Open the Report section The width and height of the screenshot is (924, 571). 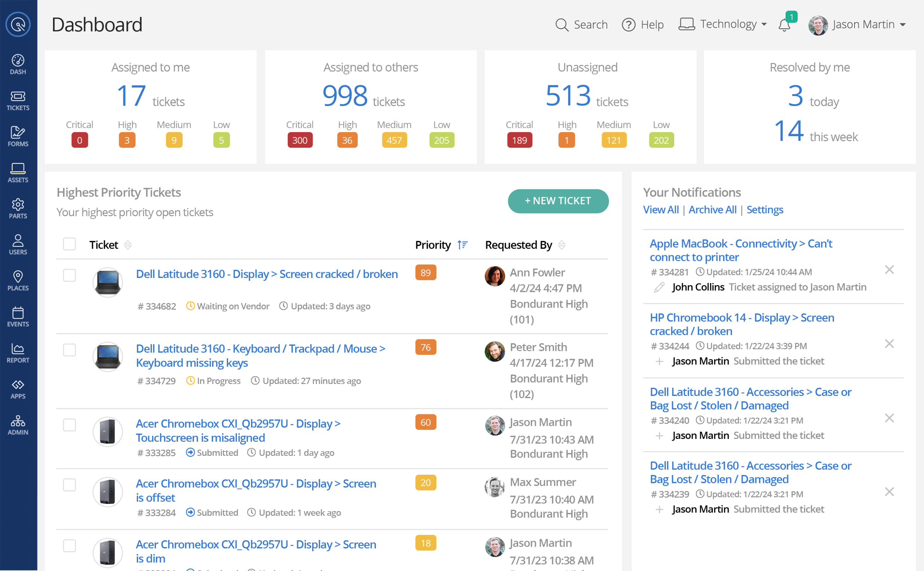pyautogui.click(x=18, y=352)
